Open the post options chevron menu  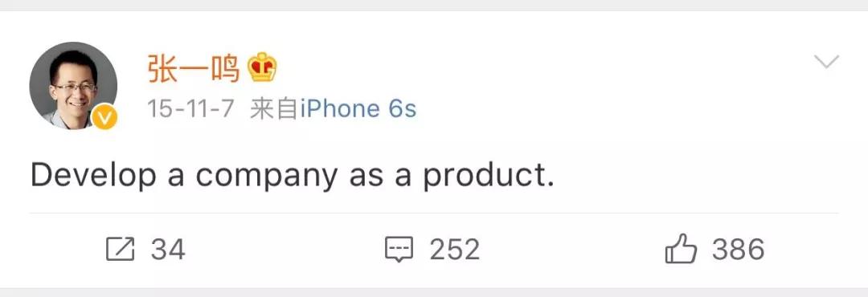pyautogui.click(x=826, y=61)
